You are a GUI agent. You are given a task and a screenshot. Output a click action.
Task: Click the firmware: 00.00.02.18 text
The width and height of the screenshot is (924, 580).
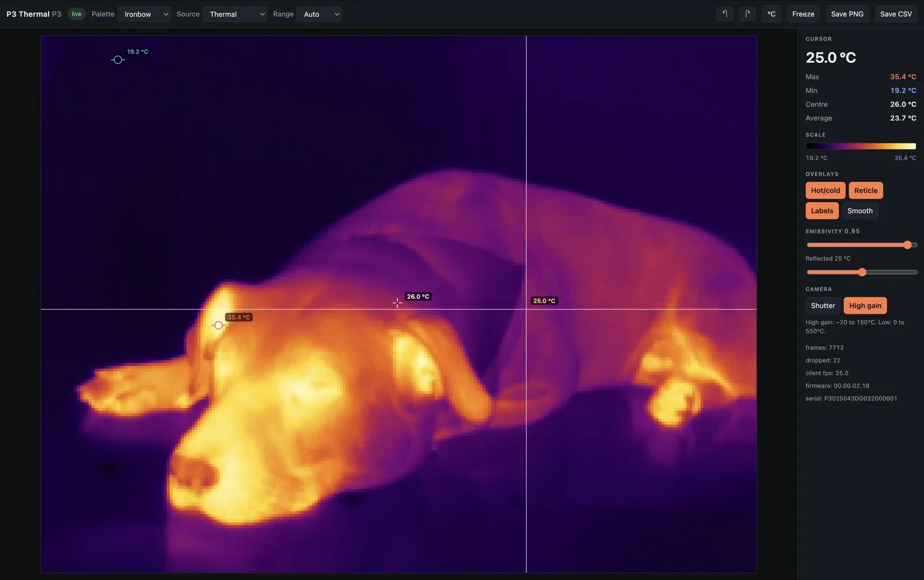click(837, 386)
